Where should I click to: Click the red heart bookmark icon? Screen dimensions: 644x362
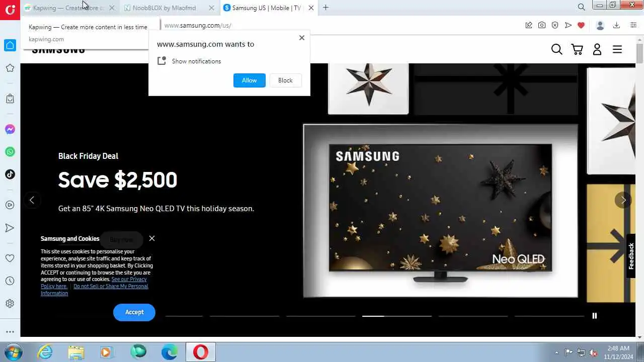click(x=581, y=25)
